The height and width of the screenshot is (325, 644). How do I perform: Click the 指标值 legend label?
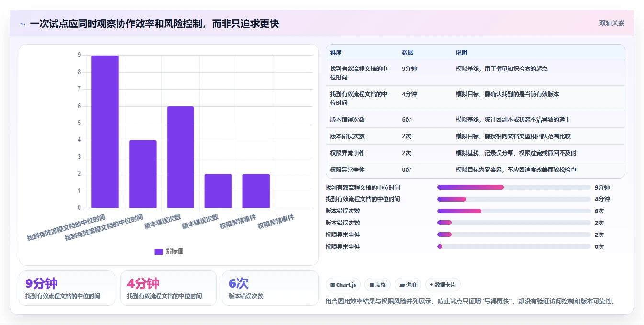point(174,251)
